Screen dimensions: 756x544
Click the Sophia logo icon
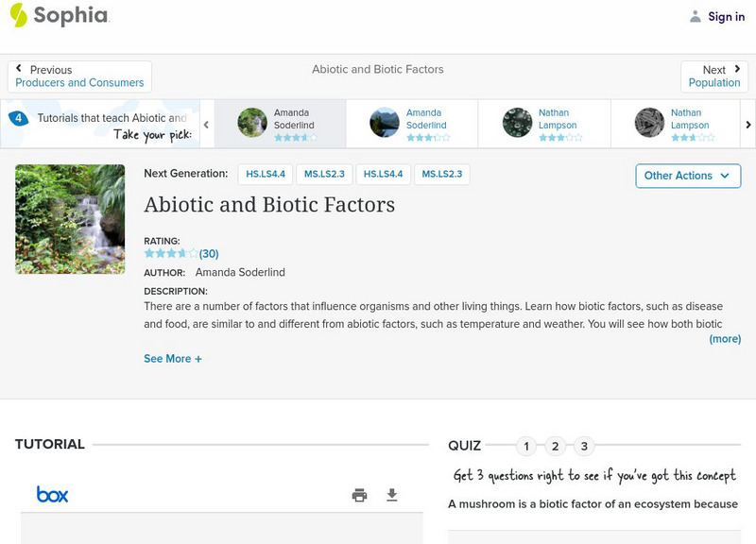(x=19, y=16)
